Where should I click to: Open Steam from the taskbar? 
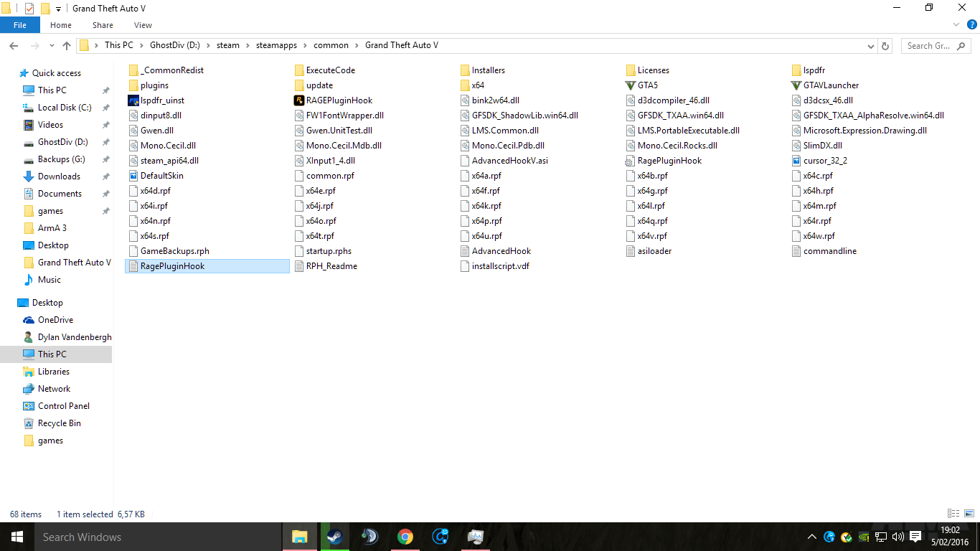click(x=335, y=537)
